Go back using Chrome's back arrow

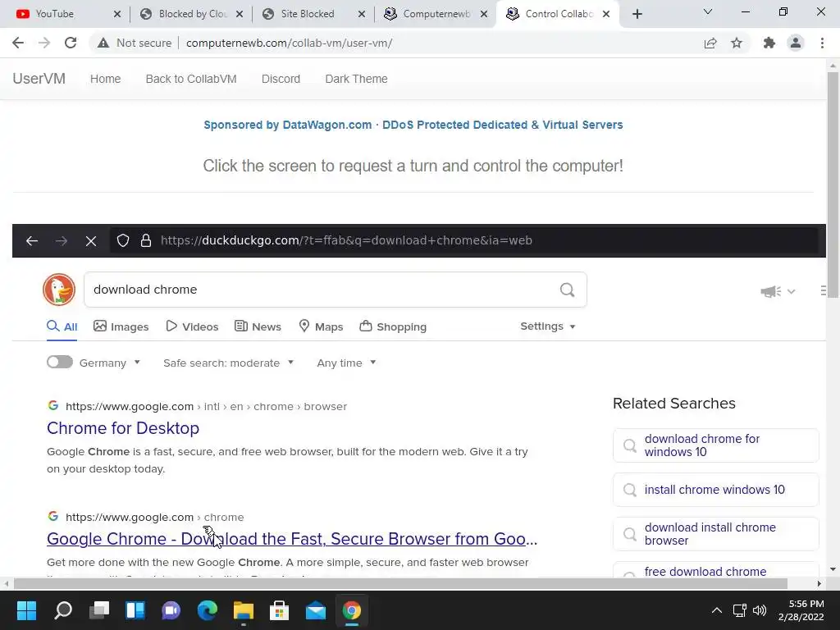point(18,43)
